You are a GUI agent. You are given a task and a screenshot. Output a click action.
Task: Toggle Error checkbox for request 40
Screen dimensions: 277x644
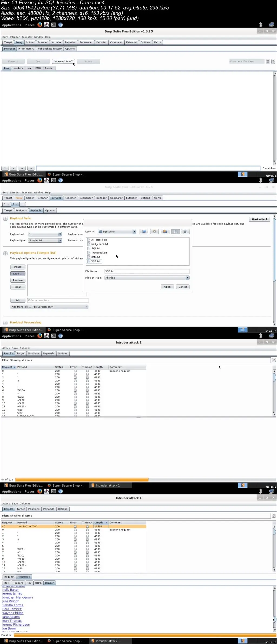click(x=75, y=527)
